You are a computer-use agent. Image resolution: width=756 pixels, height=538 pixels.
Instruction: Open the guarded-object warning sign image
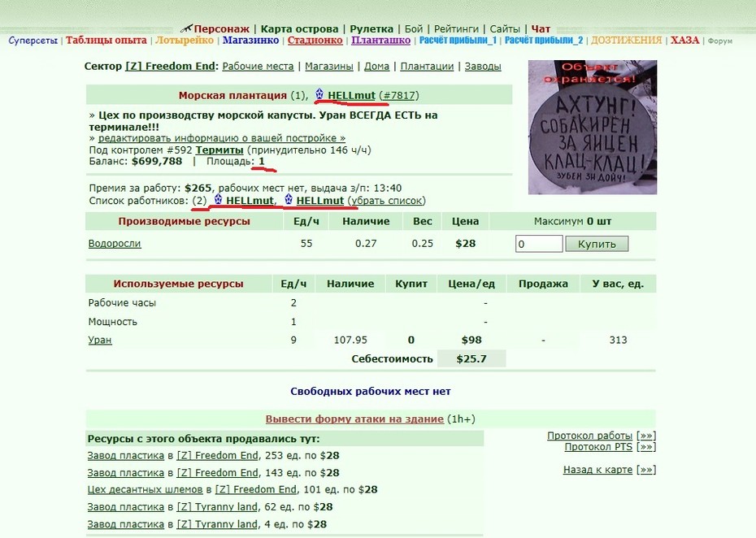[593, 128]
